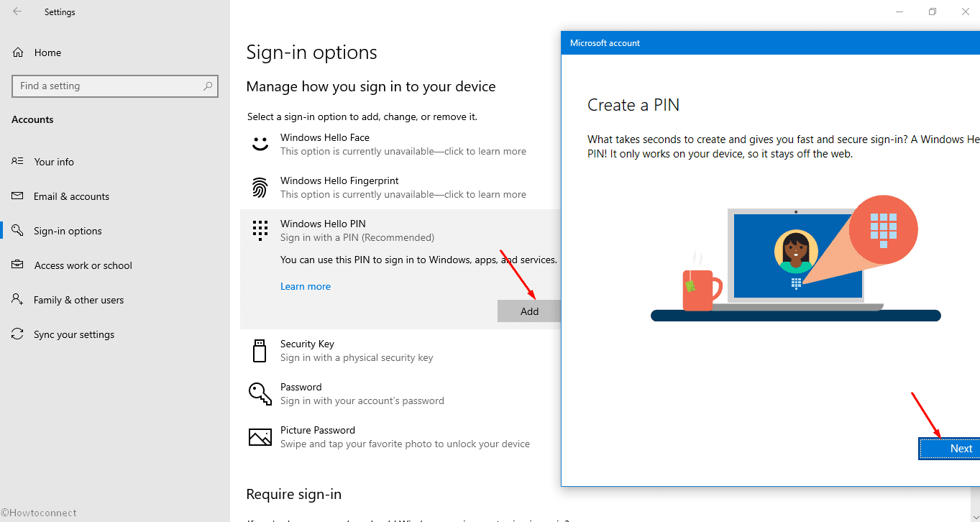
Task: Expand the Picture Password option
Action: coord(400,436)
